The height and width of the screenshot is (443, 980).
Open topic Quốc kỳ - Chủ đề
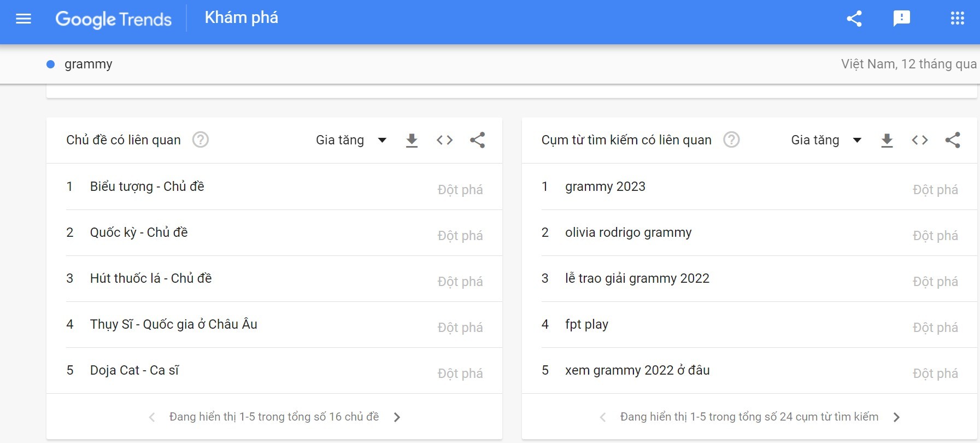coord(139,232)
